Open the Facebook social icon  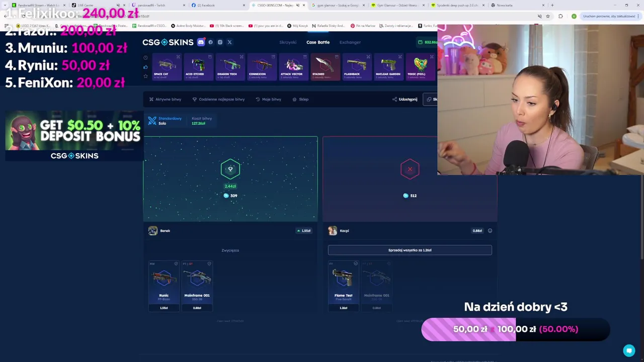click(x=210, y=42)
